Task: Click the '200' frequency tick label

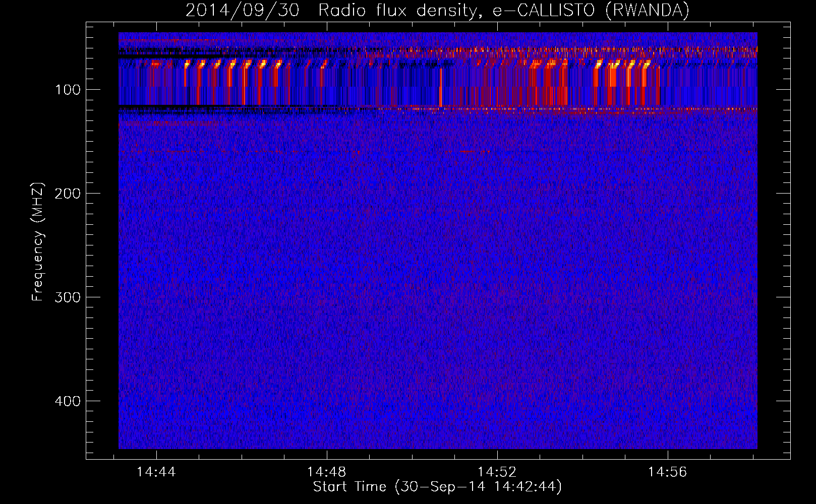Action: point(68,194)
